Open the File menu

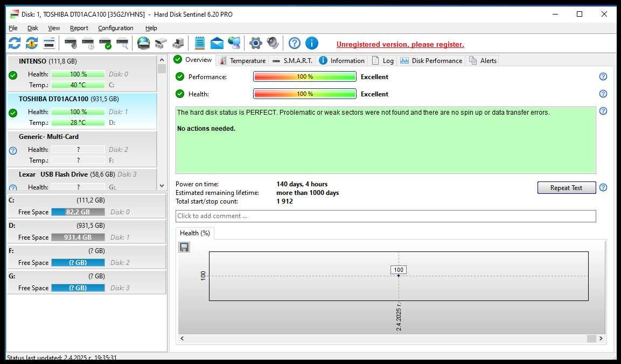click(x=13, y=28)
